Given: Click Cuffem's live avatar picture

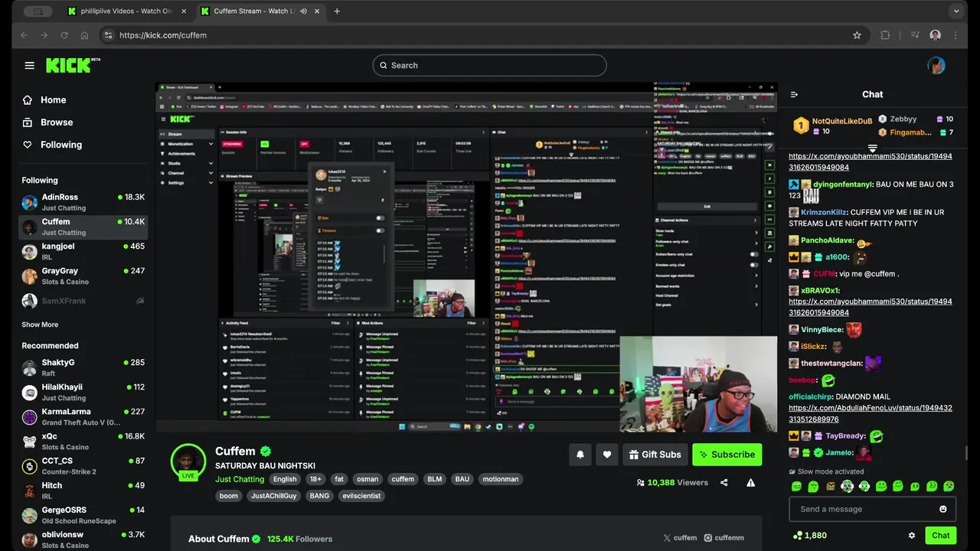Looking at the screenshot, I should (188, 461).
